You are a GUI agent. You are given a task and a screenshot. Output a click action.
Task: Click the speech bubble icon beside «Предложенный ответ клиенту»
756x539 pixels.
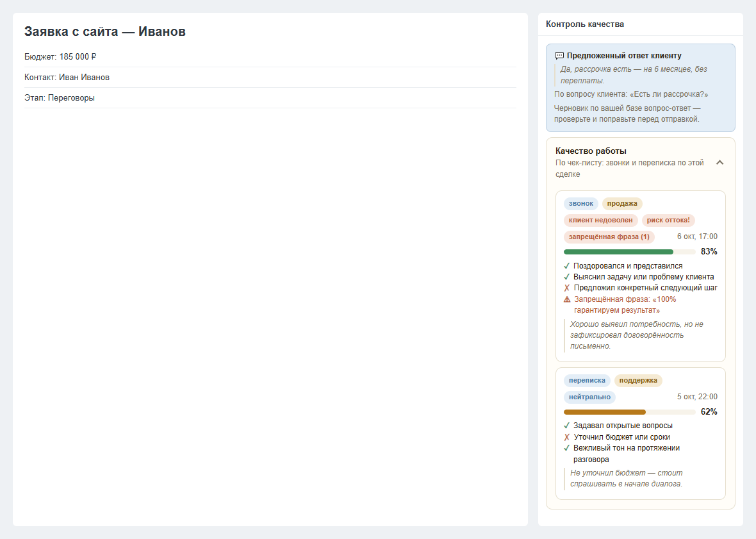pos(559,56)
